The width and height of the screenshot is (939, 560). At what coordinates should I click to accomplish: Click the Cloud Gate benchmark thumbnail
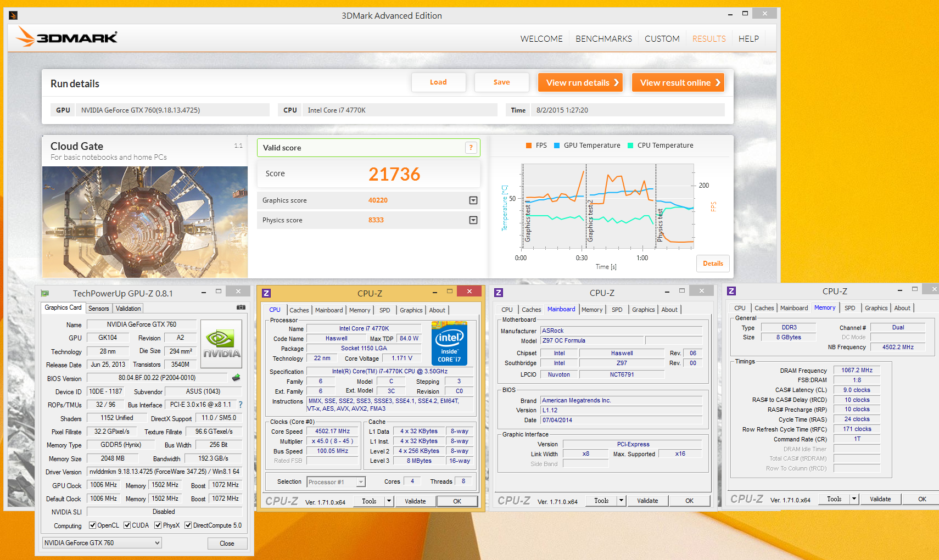click(x=145, y=222)
